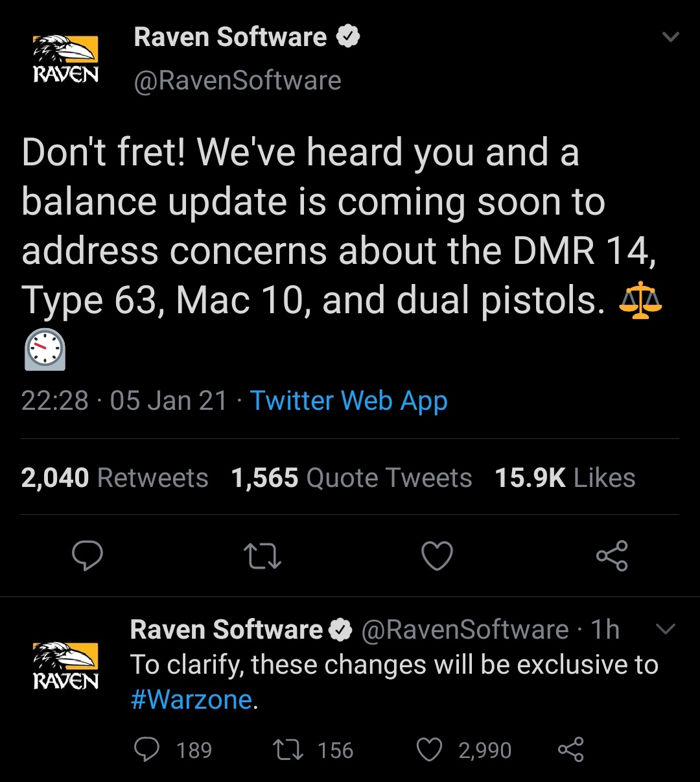Reply to the Warzone clarification tweet
This screenshot has height=782, width=700.
point(147,750)
